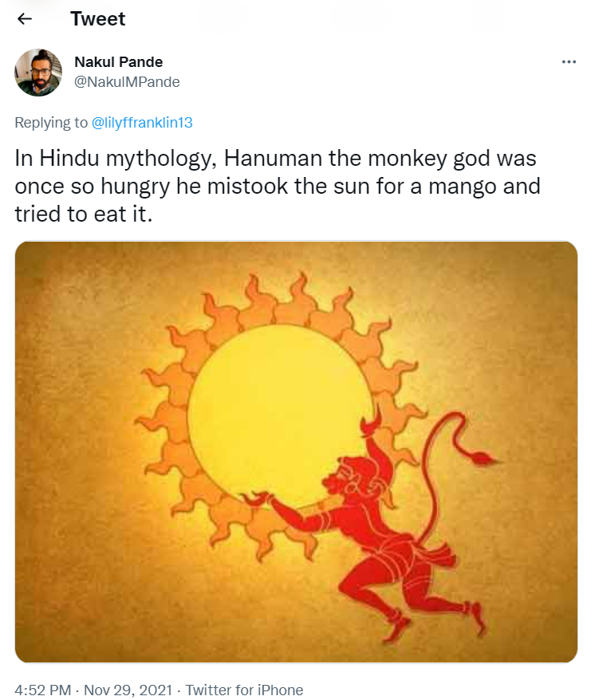Screen dimensions: 595x700
Task: Click "tried to eat it" in the tweet
Action: tap(83, 215)
